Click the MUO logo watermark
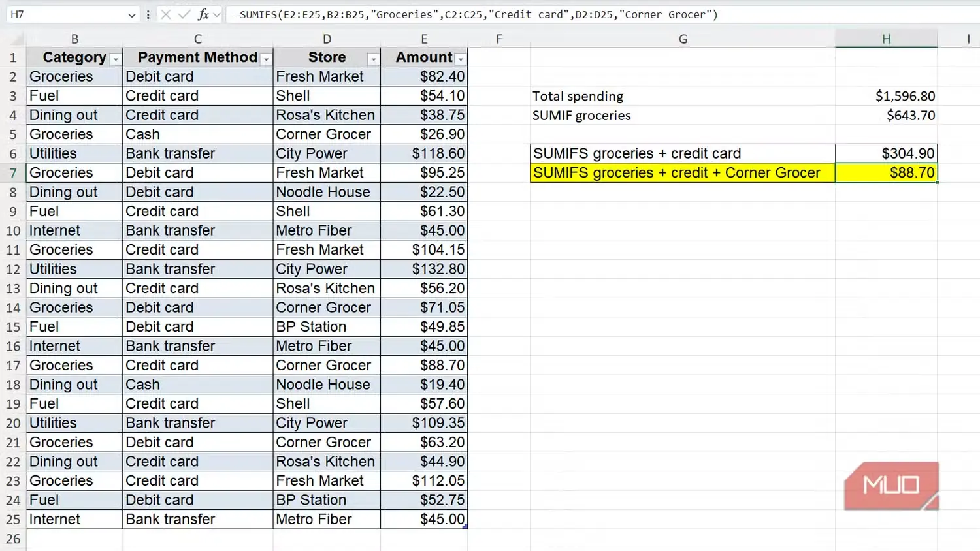 pyautogui.click(x=892, y=486)
